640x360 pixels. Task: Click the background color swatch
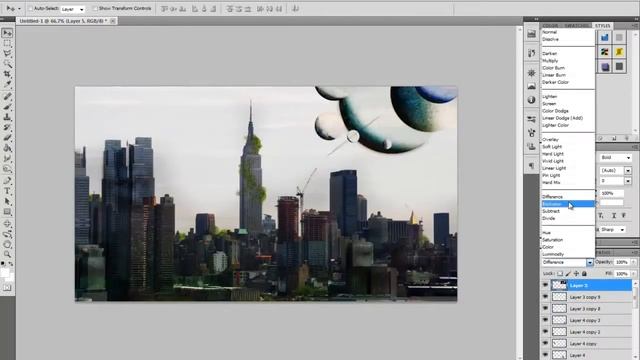point(10,277)
